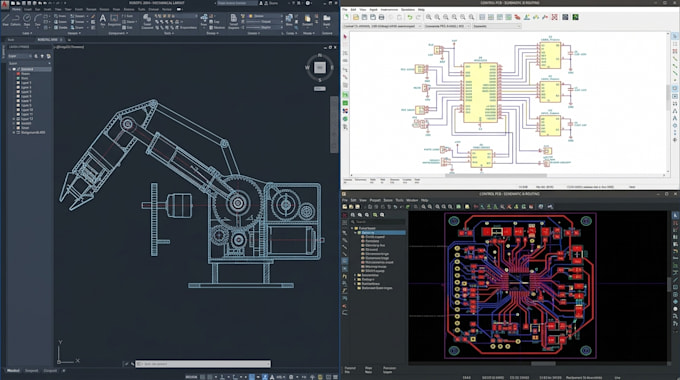Click the Open folder icon in schematic toolbar

pyautogui.click(x=356, y=17)
